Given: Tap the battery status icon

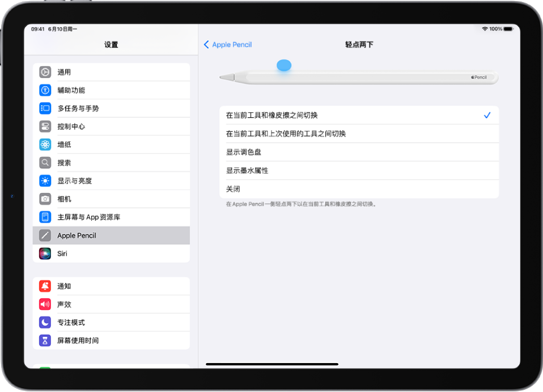Looking at the screenshot, I should tap(508, 29).
